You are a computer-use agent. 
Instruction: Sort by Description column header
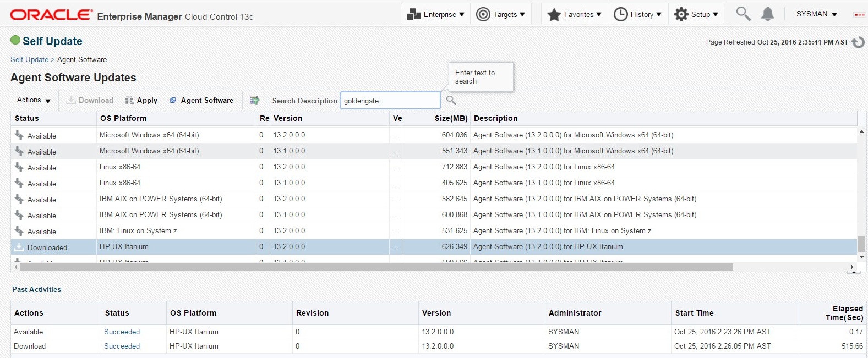[x=495, y=118]
